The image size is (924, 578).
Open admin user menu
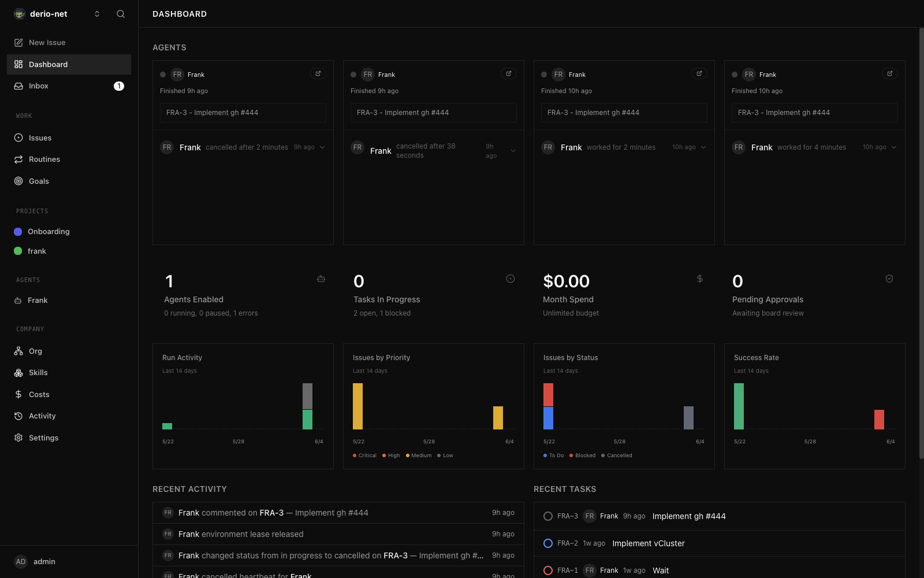click(x=69, y=561)
